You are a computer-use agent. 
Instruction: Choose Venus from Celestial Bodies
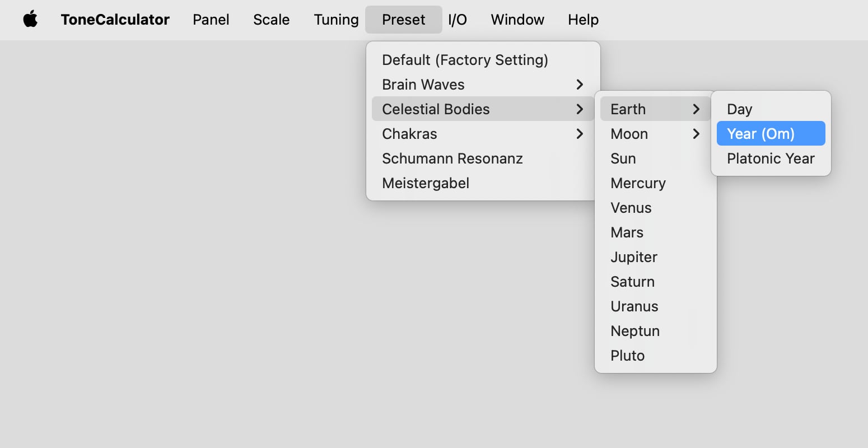pos(631,208)
